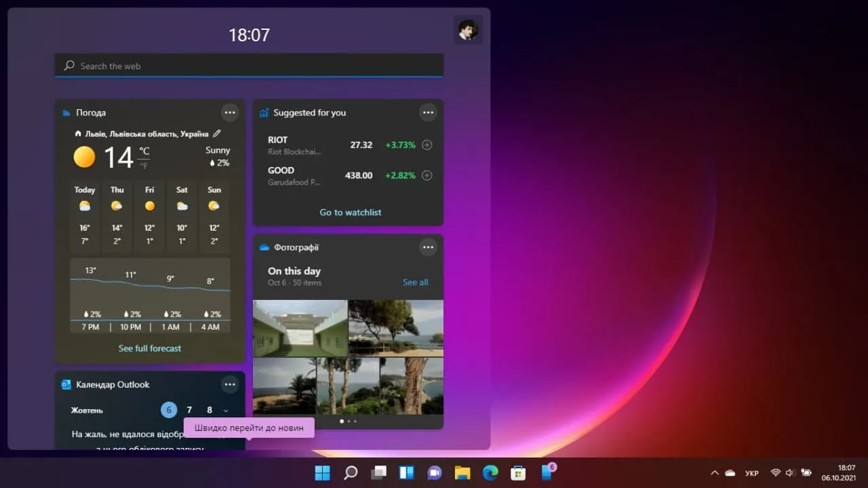Edit the weather location with pencil icon
Image resolution: width=868 pixels, height=488 pixels.
217,134
